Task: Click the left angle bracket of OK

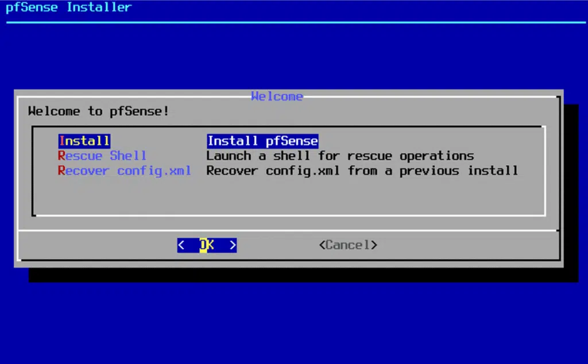Action: [x=181, y=245]
